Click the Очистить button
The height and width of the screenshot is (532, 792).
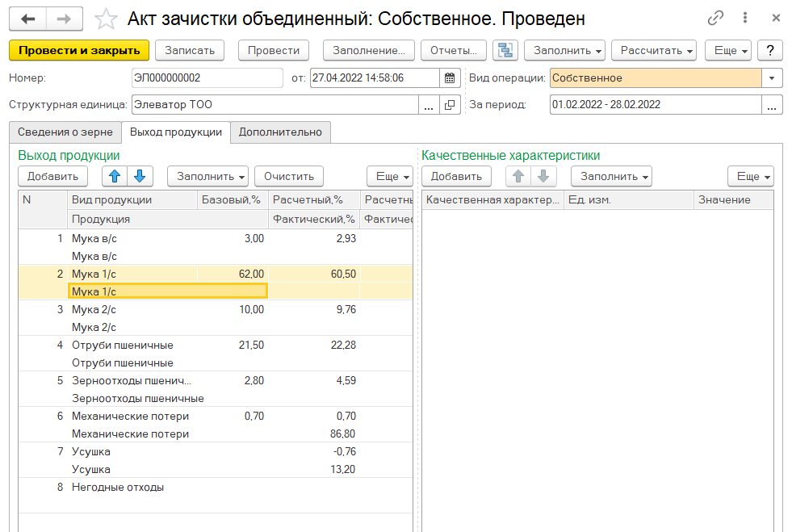tap(288, 176)
